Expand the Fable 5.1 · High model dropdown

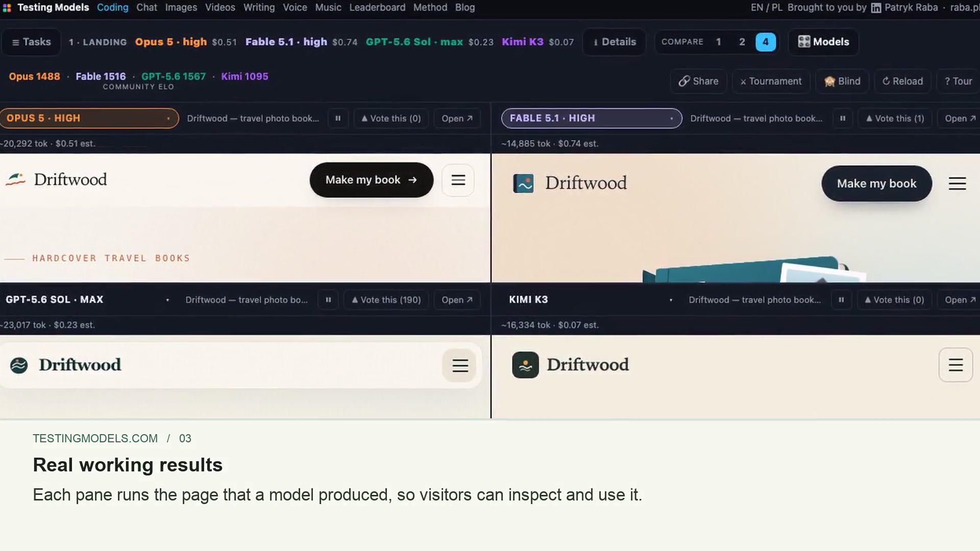tap(592, 118)
